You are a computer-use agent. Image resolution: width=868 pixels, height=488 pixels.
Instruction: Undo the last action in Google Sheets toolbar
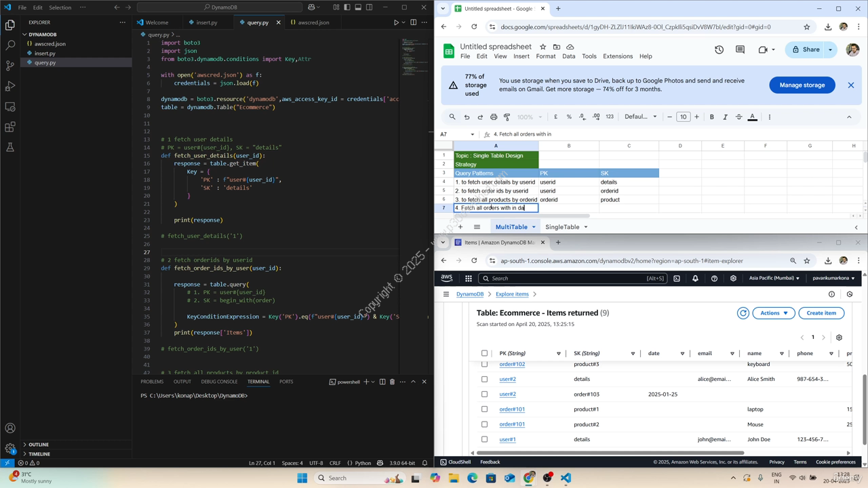coord(467,117)
